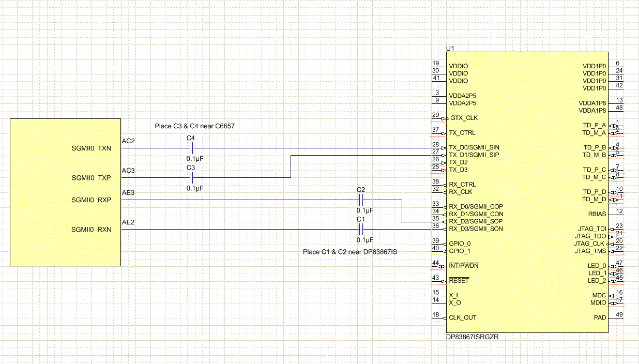This screenshot has height=364, width=639.
Task: Select the RX_D2/SGMII_SOP pin name
Action: tap(476, 221)
